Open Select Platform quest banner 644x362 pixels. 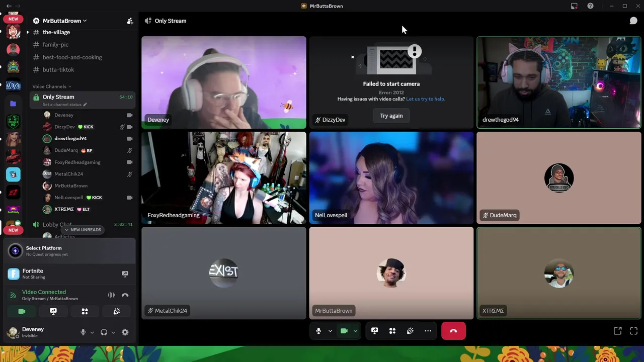click(69, 250)
